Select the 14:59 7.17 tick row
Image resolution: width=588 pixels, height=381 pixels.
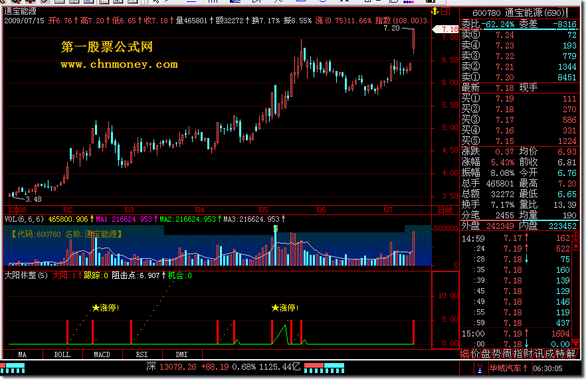tap(516, 238)
